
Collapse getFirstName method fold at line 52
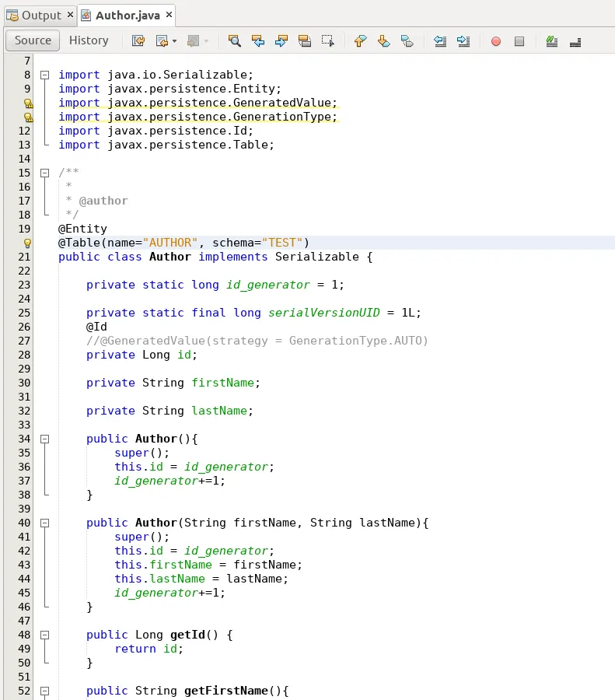(x=44, y=691)
